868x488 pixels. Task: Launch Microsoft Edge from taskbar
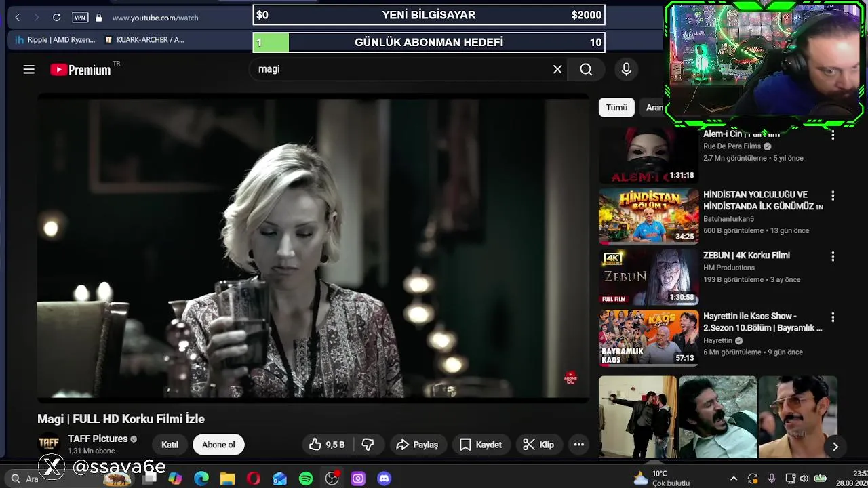201,479
